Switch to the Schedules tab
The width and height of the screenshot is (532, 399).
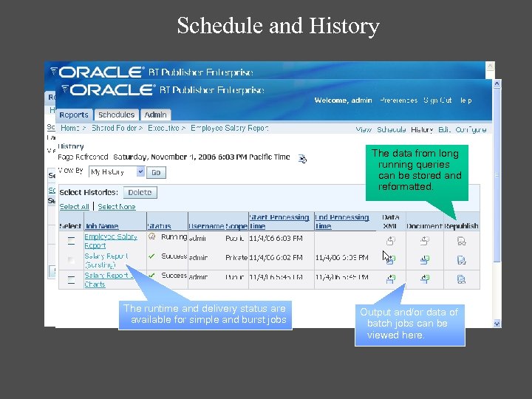coord(117,115)
